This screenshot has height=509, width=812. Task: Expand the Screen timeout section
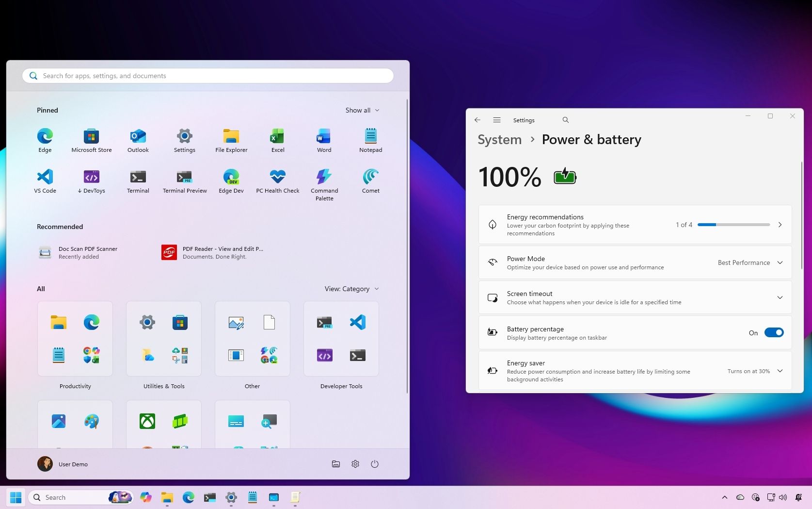tap(780, 297)
